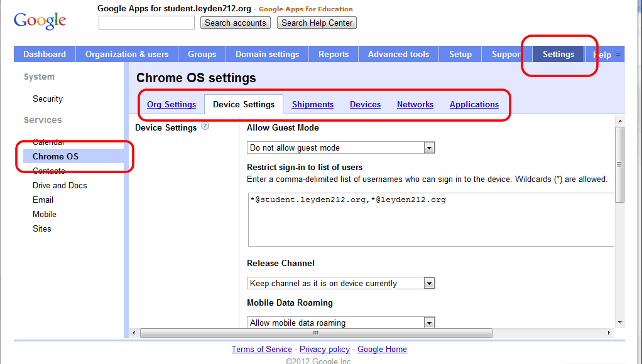Viewport: 642px width, 364px height.
Task: Click the Release Channel label
Action: pyautogui.click(x=280, y=263)
